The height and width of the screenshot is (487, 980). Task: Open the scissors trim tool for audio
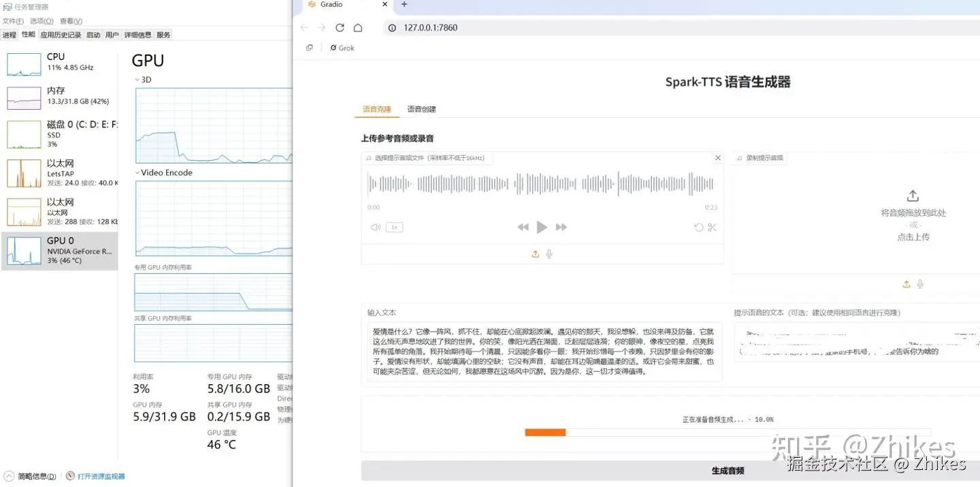pyautogui.click(x=712, y=227)
